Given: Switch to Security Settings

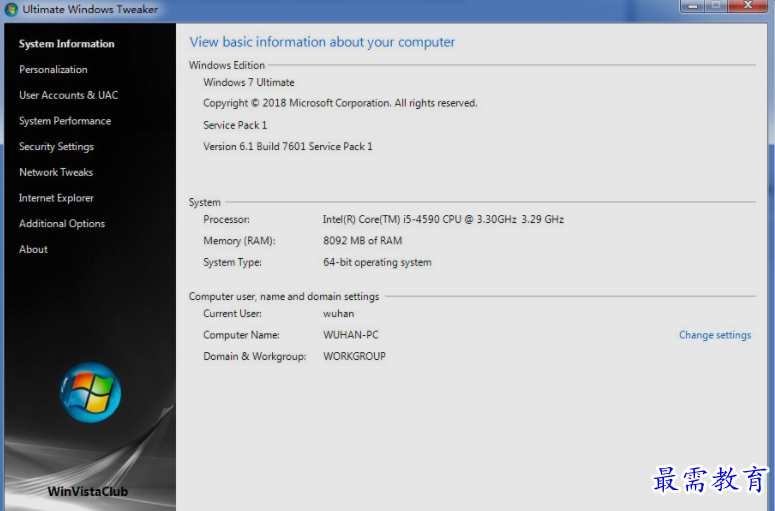Looking at the screenshot, I should (56, 147).
